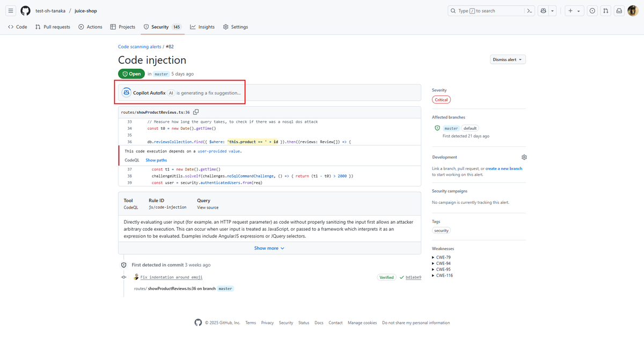
Task: Expand the CWE-79 weakness
Action: (x=441, y=257)
